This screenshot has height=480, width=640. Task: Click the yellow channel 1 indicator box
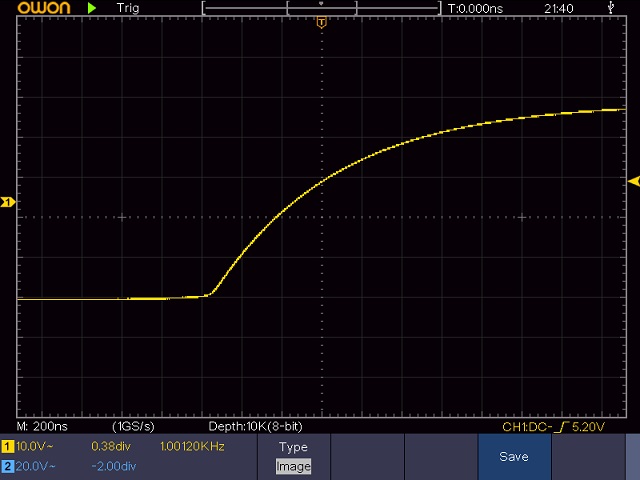(7, 446)
